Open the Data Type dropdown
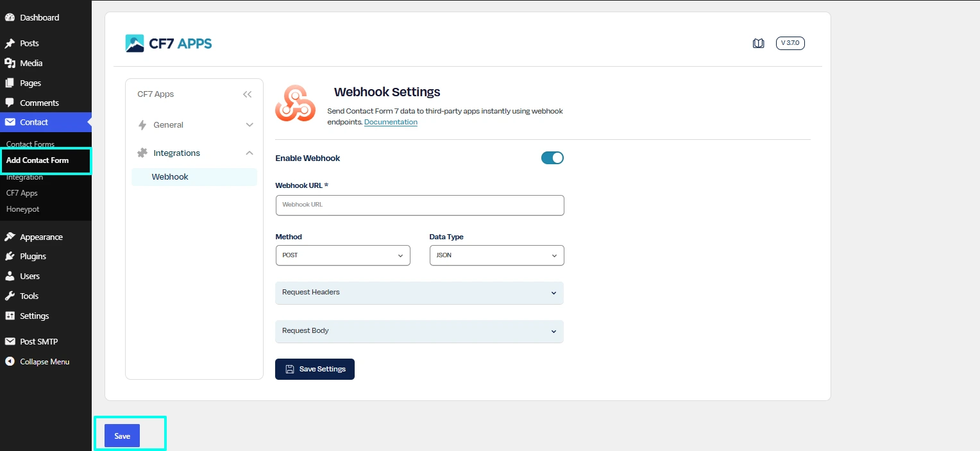The height and width of the screenshot is (451, 980). point(496,255)
